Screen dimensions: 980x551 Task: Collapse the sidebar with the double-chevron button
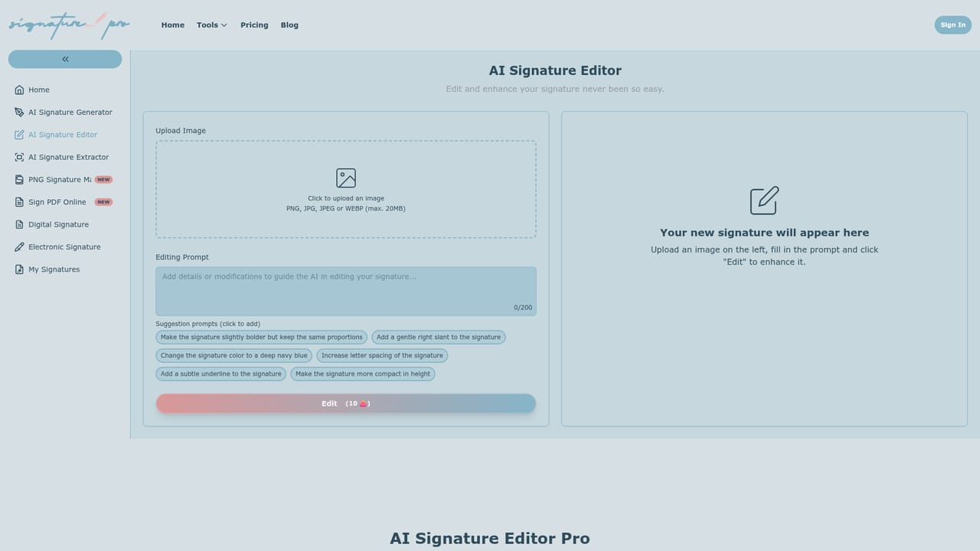tap(65, 59)
